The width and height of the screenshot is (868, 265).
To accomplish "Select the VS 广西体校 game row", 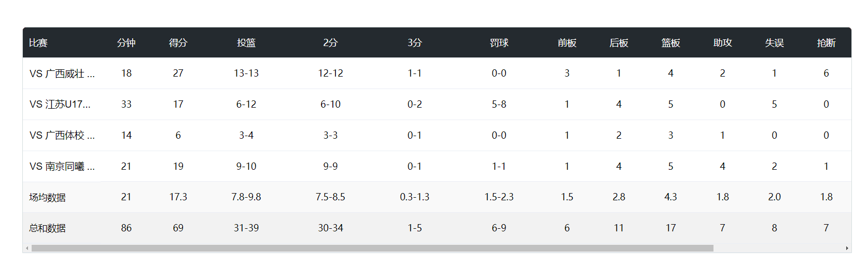I will pos(62,136).
